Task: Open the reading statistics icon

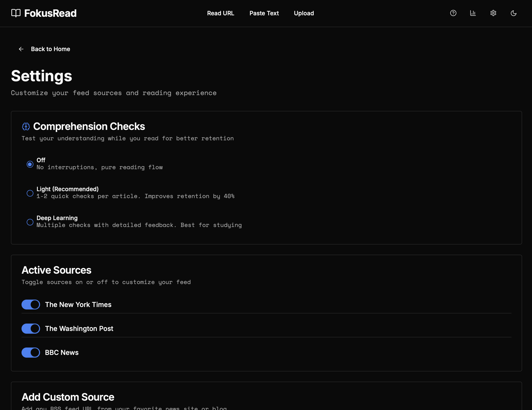Action: coord(473,13)
